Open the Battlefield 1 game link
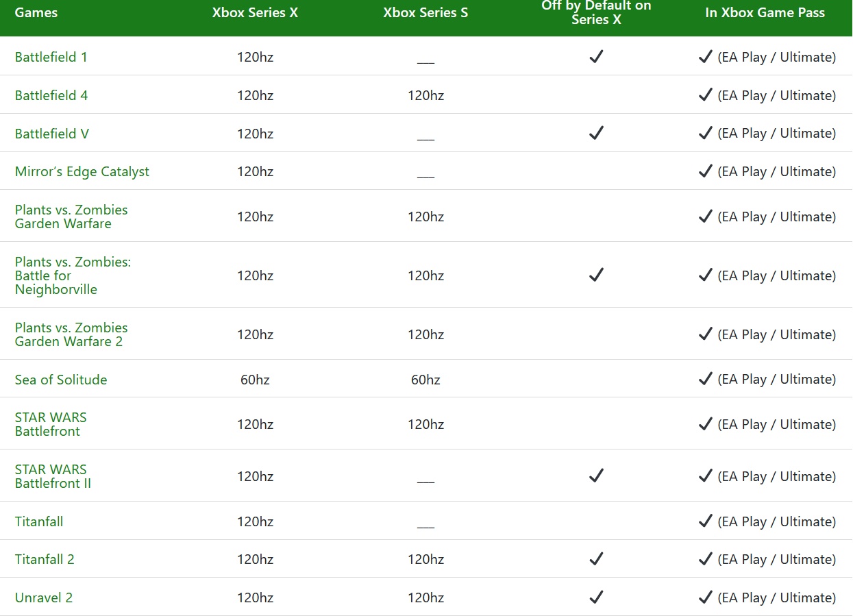853x616 pixels. (x=51, y=57)
